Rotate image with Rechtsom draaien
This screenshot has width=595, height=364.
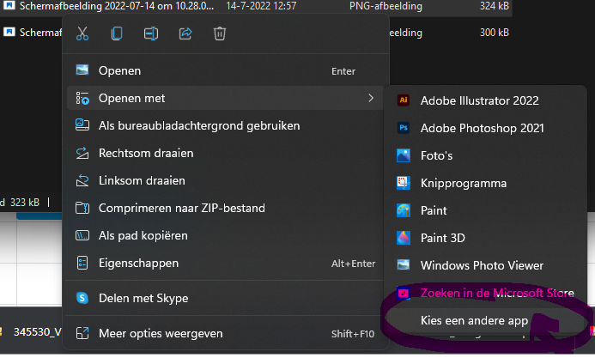tap(146, 153)
